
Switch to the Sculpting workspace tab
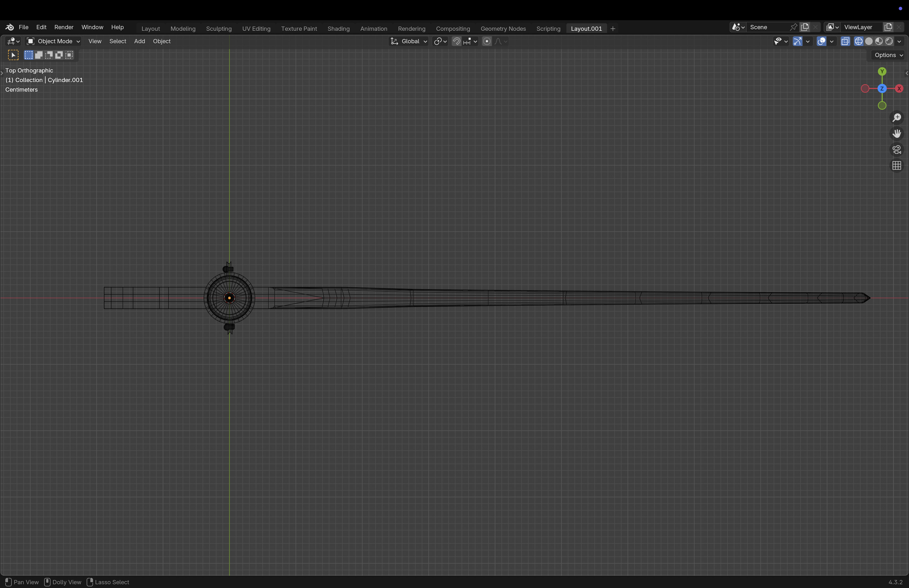[219, 29]
